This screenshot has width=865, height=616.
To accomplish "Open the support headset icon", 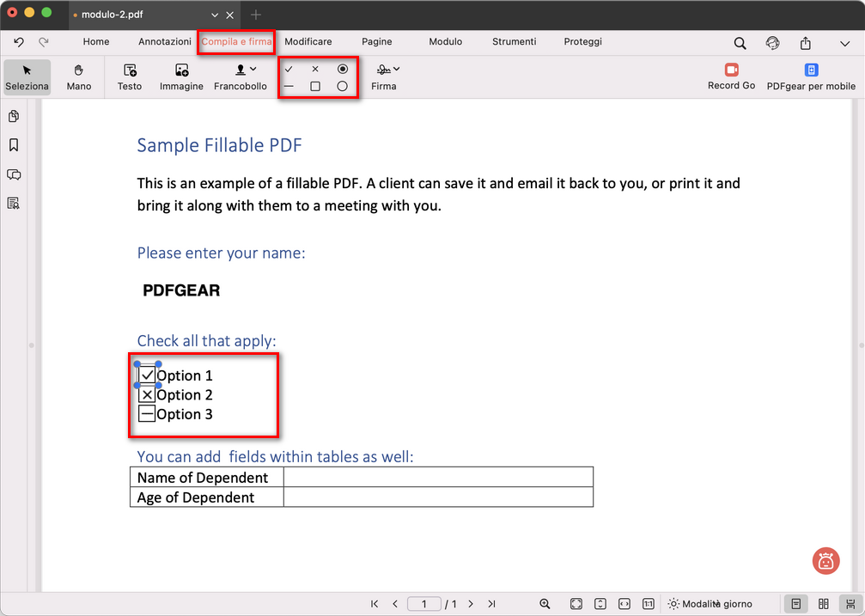I will tap(773, 43).
